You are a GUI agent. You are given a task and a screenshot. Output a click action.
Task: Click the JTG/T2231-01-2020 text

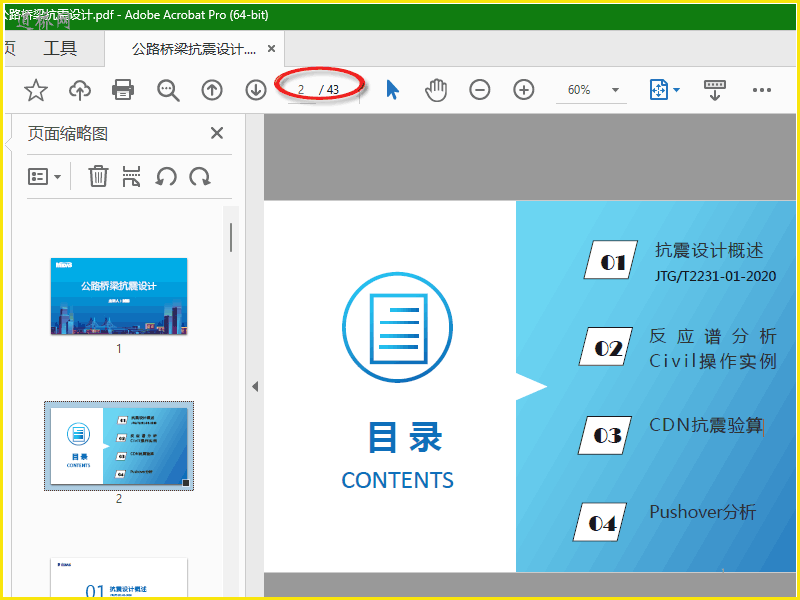[x=715, y=276]
